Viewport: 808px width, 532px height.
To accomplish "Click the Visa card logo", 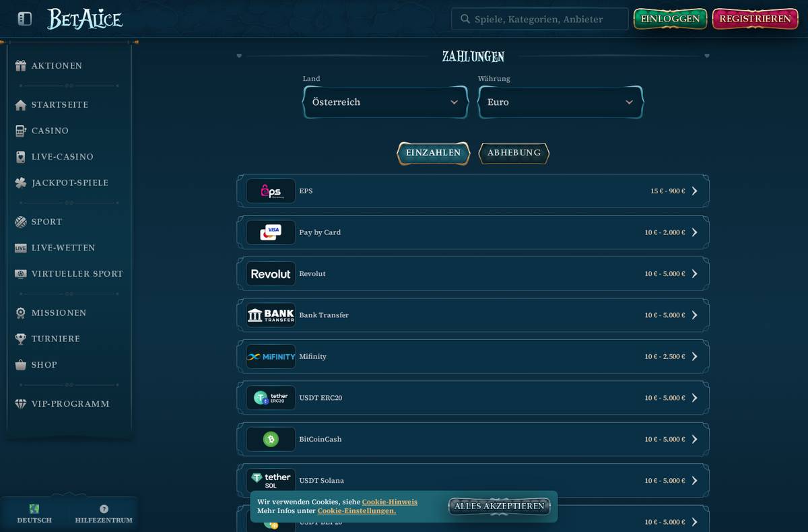I will [271, 232].
